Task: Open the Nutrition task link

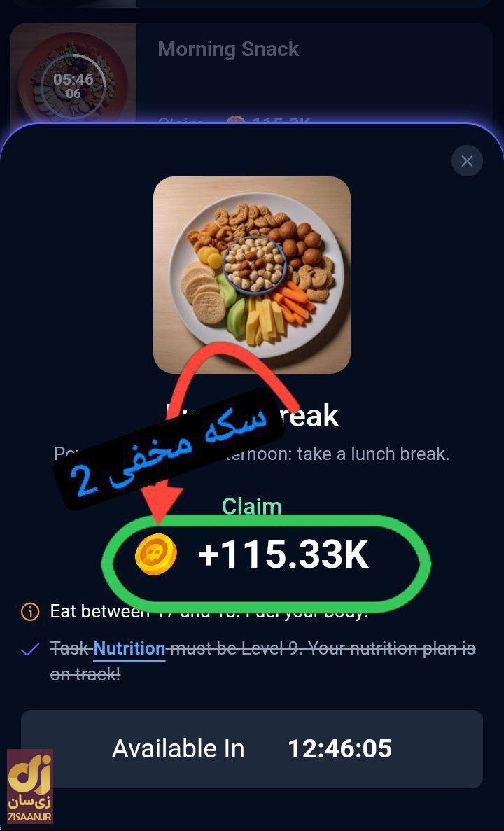Action: pyautogui.click(x=129, y=649)
